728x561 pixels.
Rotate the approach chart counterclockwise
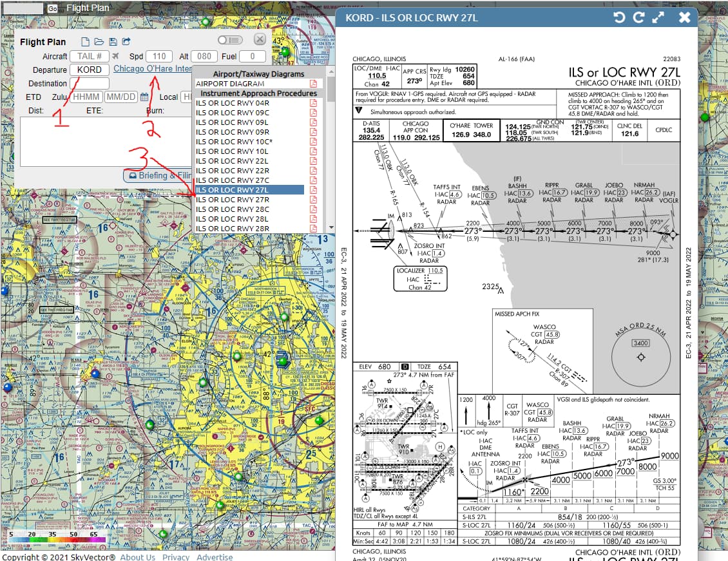click(619, 17)
